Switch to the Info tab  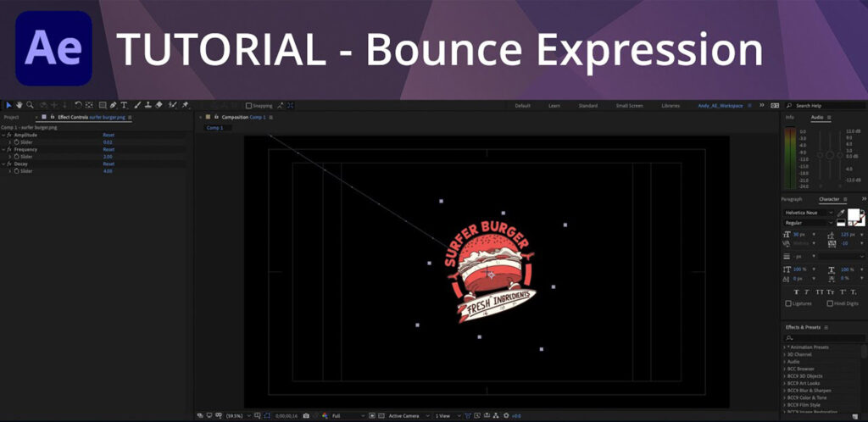[789, 117]
